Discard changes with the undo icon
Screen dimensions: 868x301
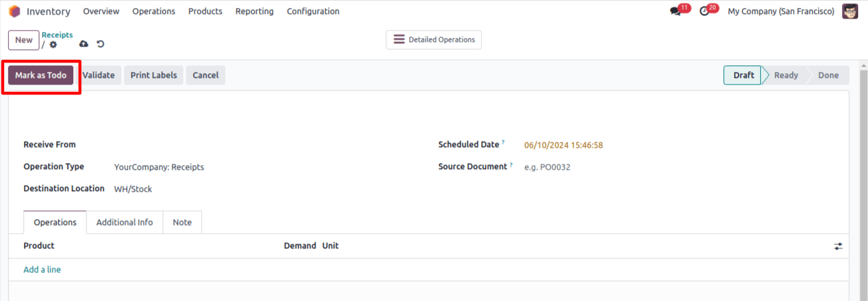pos(101,44)
